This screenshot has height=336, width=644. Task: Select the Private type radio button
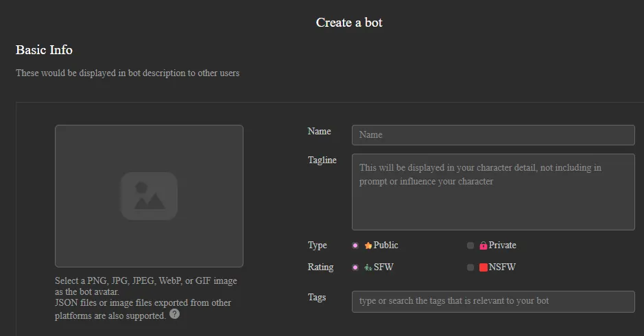coord(470,245)
